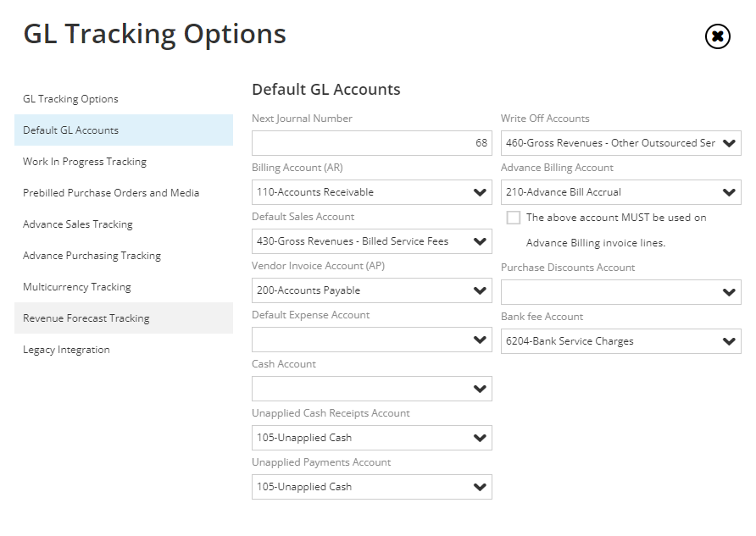Switch to Work In Progress Tracking

(86, 161)
